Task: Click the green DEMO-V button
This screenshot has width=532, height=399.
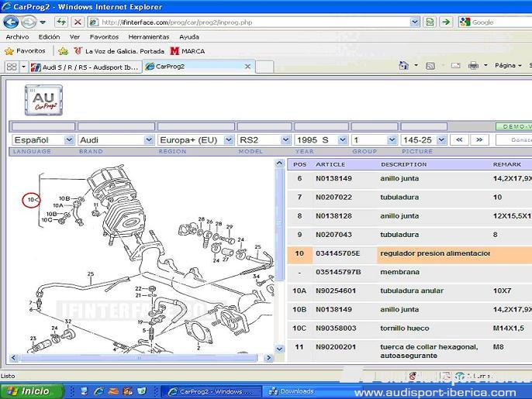Action: [513, 126]
